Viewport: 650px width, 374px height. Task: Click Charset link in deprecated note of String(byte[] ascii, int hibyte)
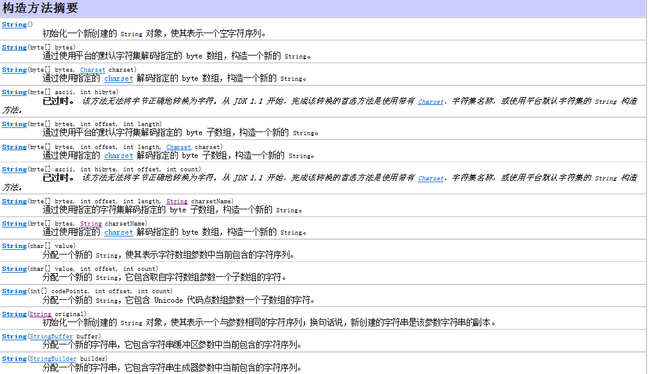(431, 102)
